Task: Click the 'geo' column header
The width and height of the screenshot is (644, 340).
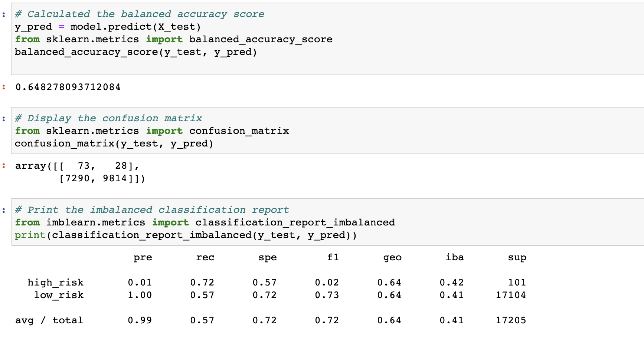Action: (392, 257)
